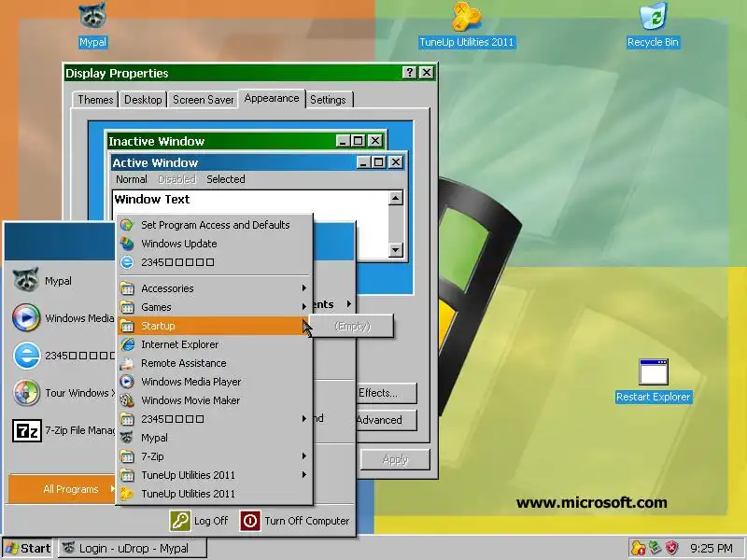Click the Apply button
Image resolution: width=747 pixels, height=560 pixels.
point(395,459)
